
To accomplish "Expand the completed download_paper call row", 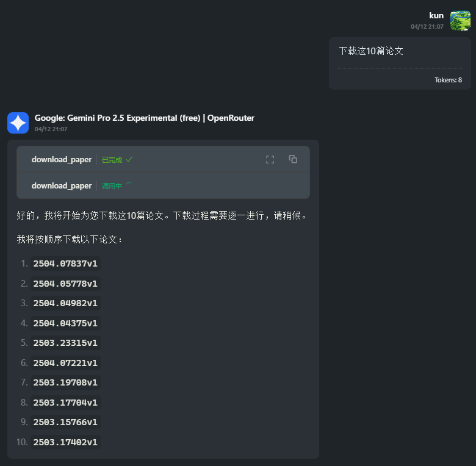I will [163, 160].
